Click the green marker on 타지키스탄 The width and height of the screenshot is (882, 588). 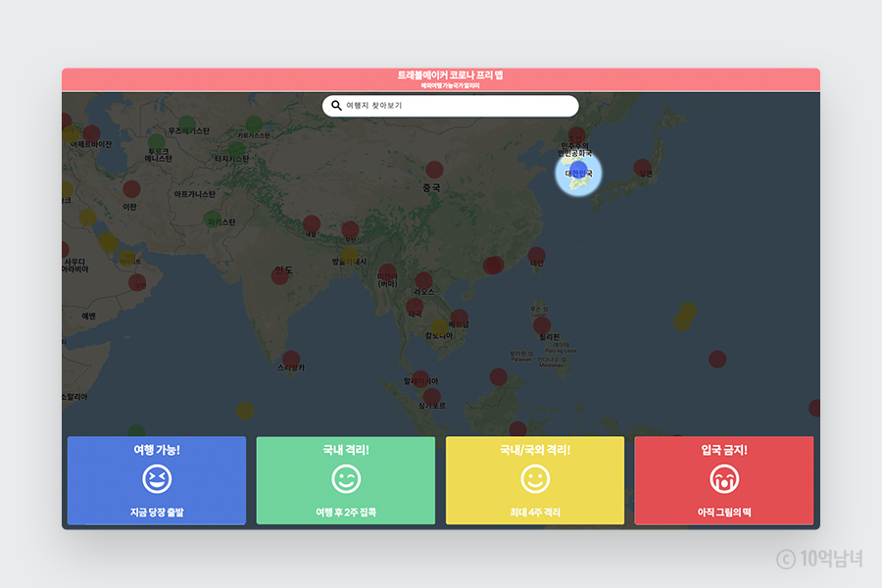[237, 149]
